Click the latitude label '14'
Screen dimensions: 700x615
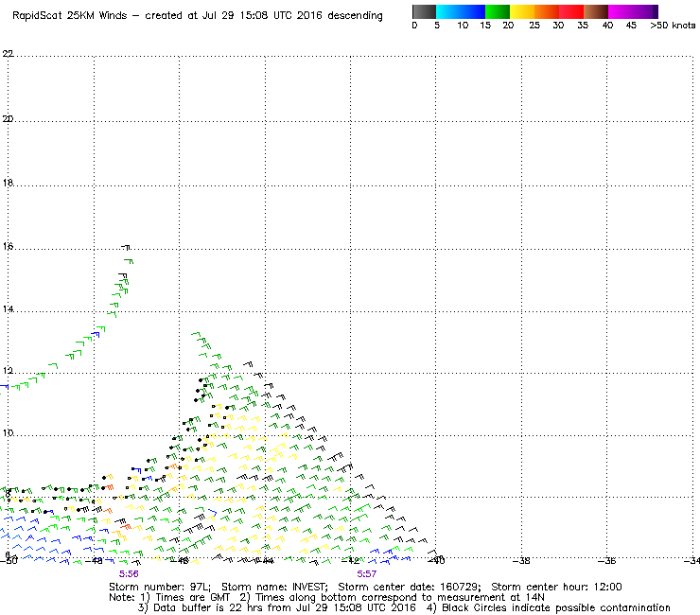pos(8,309)
